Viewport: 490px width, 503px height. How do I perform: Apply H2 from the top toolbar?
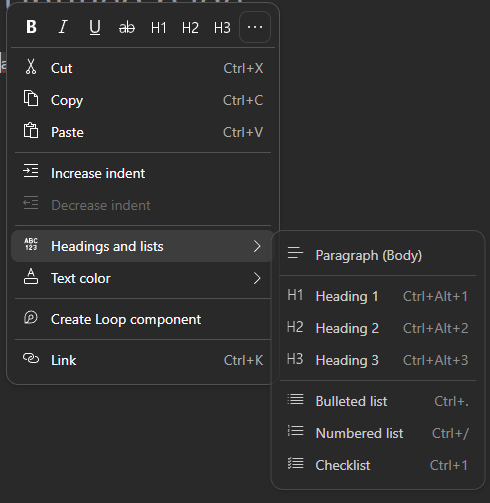[x=190, y=28]
